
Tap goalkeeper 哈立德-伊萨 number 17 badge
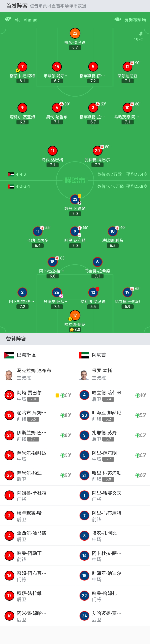tap(75, 315)
